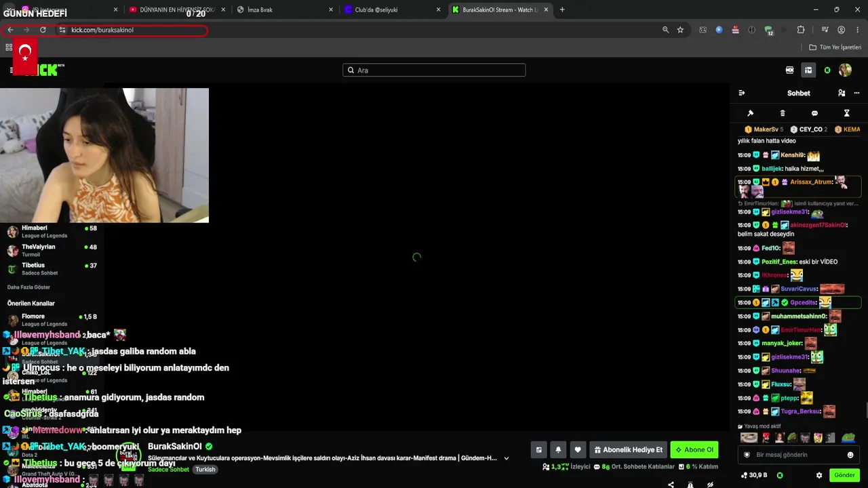Collapse the Sohbet chat panel

741,93
